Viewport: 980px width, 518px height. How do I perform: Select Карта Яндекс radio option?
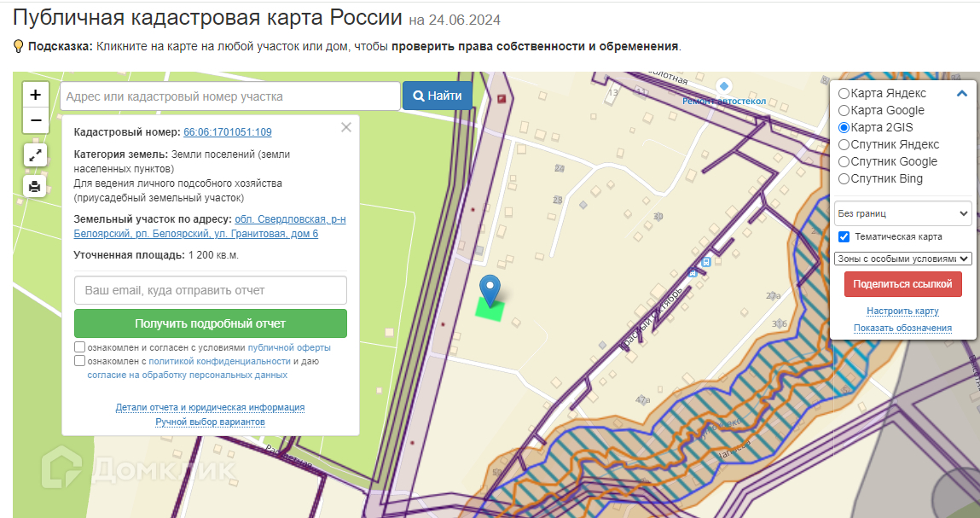(844, 93)
